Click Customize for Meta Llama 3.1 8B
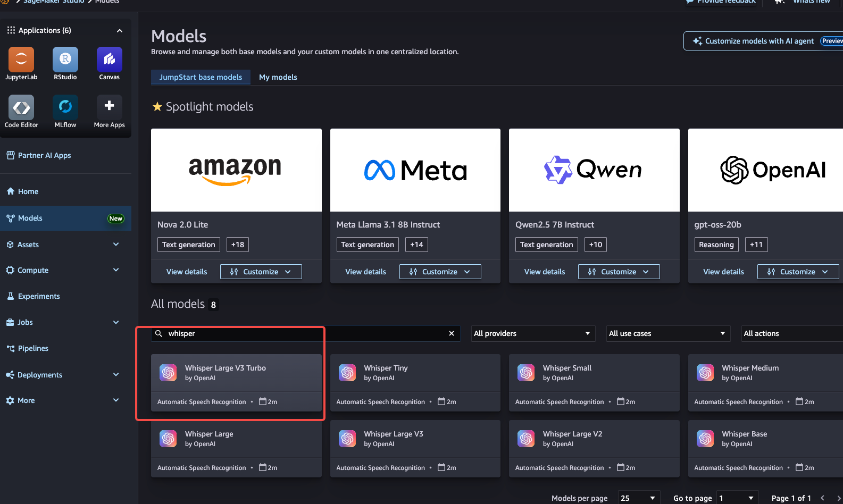Viewport: 843px width, 504px height. pyautogui.click(x=440, y=272)
